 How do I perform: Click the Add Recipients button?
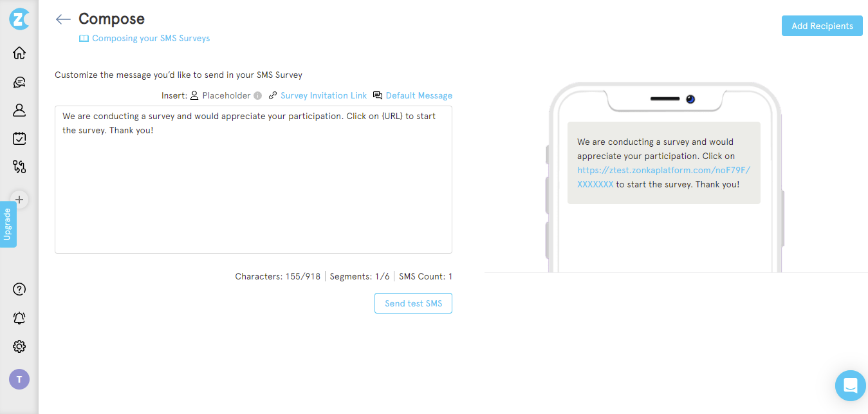click(822, 26)
